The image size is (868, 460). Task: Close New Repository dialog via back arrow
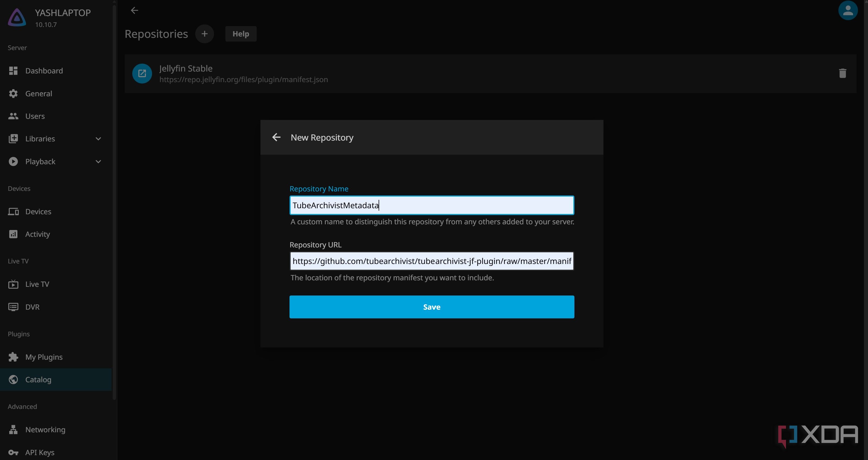click(x=276, y=137)
